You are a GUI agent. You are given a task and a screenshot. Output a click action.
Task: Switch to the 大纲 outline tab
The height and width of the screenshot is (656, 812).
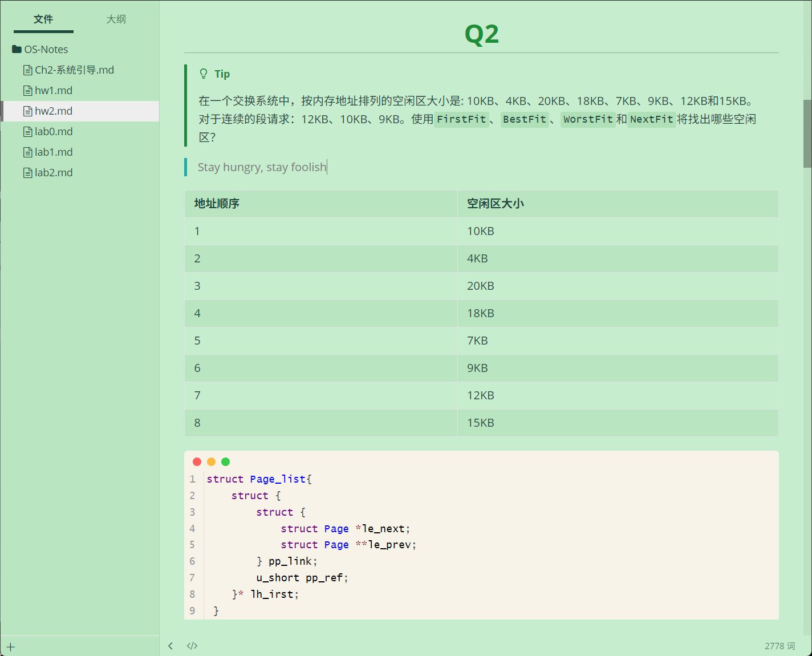coord(116,19)
